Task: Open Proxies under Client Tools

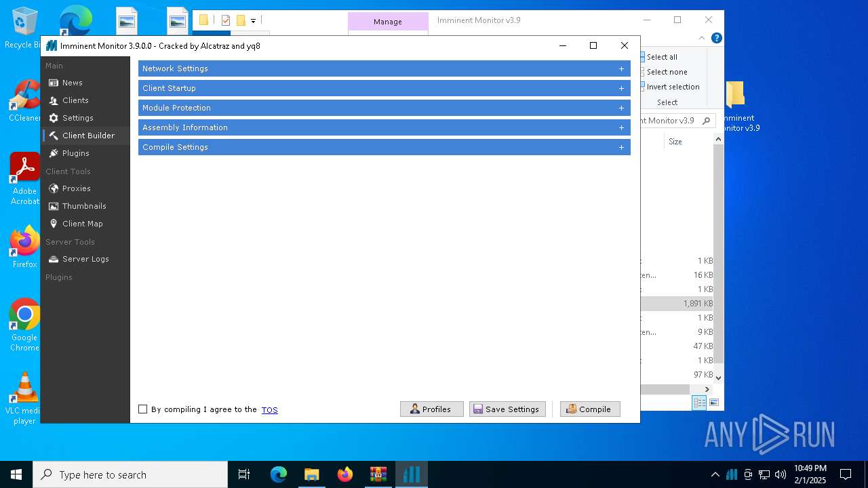Action: [76, 188]
